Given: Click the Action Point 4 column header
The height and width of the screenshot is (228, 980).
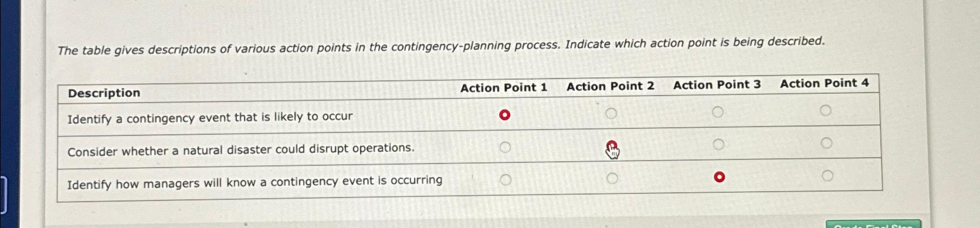Looking at the screenshot, I should click(x=824, y=83).
